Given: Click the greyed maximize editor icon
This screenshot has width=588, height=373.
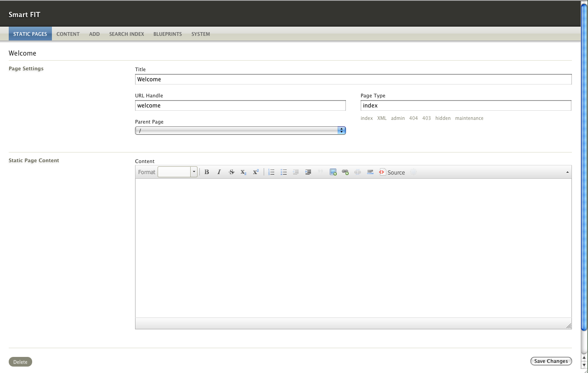Looking at the screenshot, I should (413, 172).
